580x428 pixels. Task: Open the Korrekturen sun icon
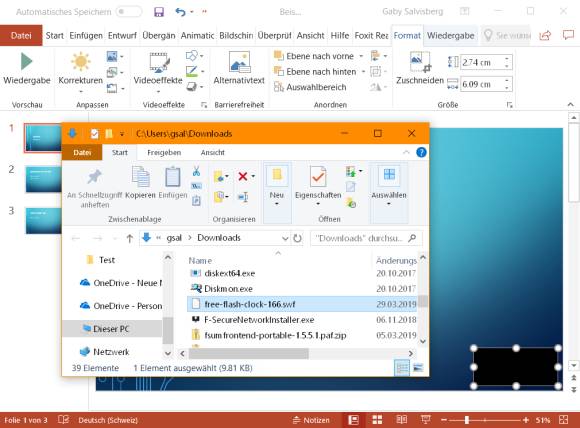[81, 61]
